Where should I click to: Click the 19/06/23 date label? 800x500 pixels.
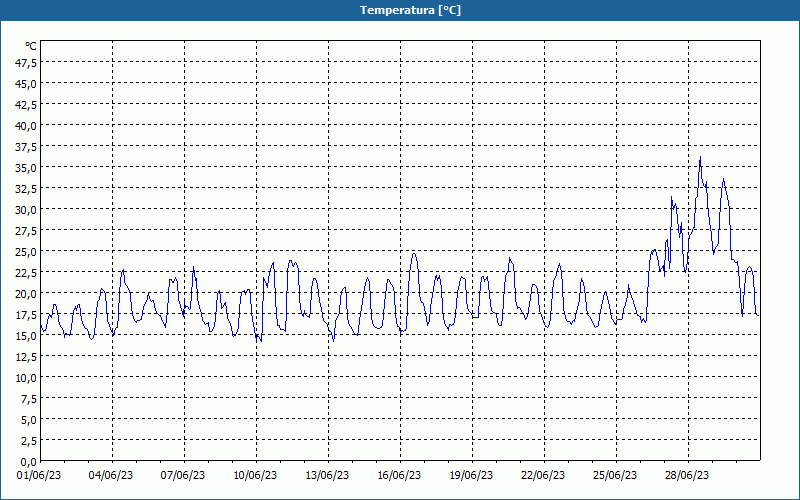tap(471, 476)
